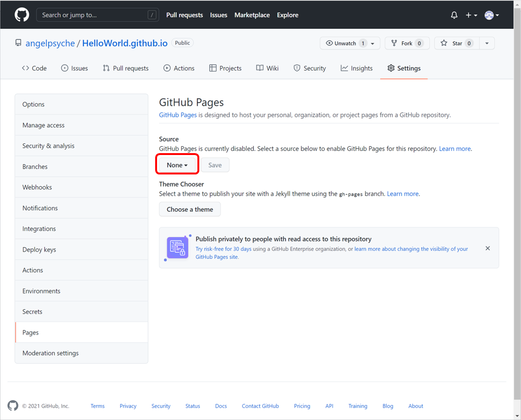521x420 pixels.
Task: Open the None source dropdown
Action: tap(177, 165)
